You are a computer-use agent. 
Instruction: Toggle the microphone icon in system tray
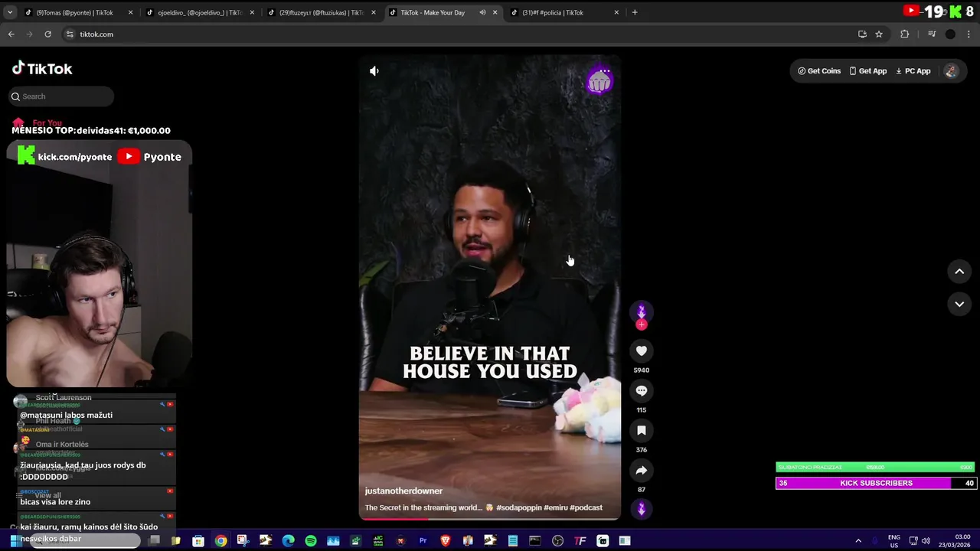[876, 541]
